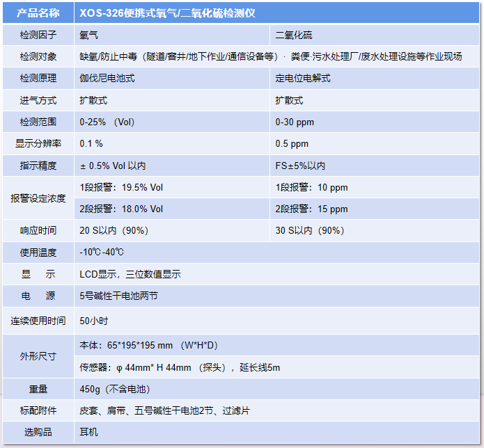Click the 使用温度 row label
The height and width of the screenshot is (448, 484).
38,253
